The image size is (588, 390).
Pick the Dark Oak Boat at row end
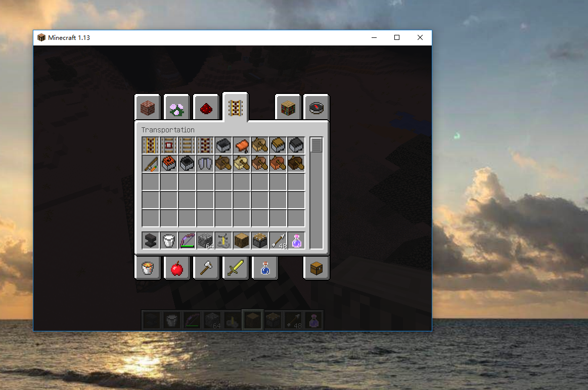(x=296, y=164)
